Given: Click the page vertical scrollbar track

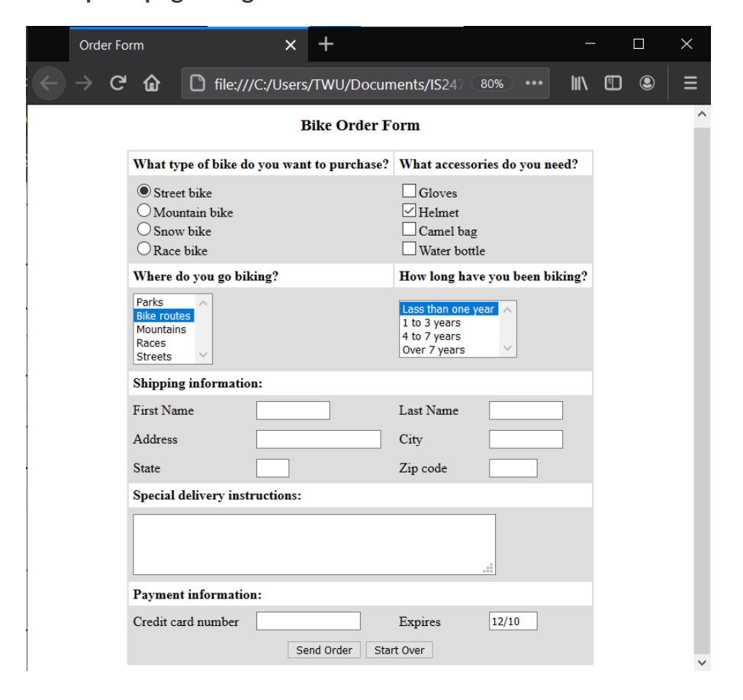Looking at the screenshot, I should tap(703, 388).
